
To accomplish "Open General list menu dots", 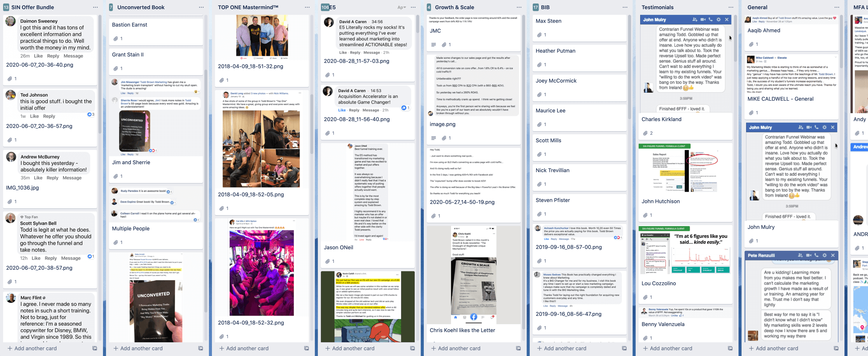I will tap(837, 7).
